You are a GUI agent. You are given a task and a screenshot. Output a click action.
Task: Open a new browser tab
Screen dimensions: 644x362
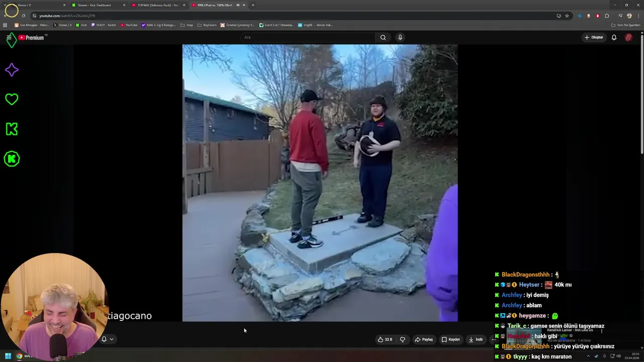(x=253, y=5)
